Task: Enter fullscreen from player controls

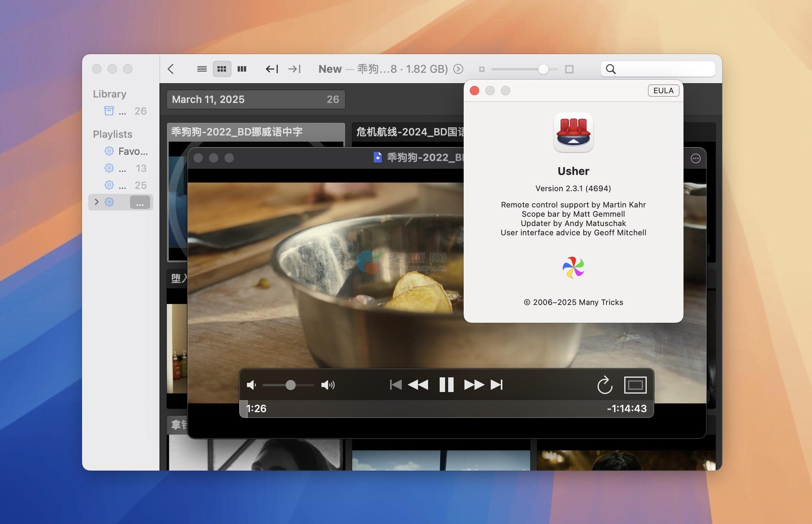Action: click(x=635, y=385)
